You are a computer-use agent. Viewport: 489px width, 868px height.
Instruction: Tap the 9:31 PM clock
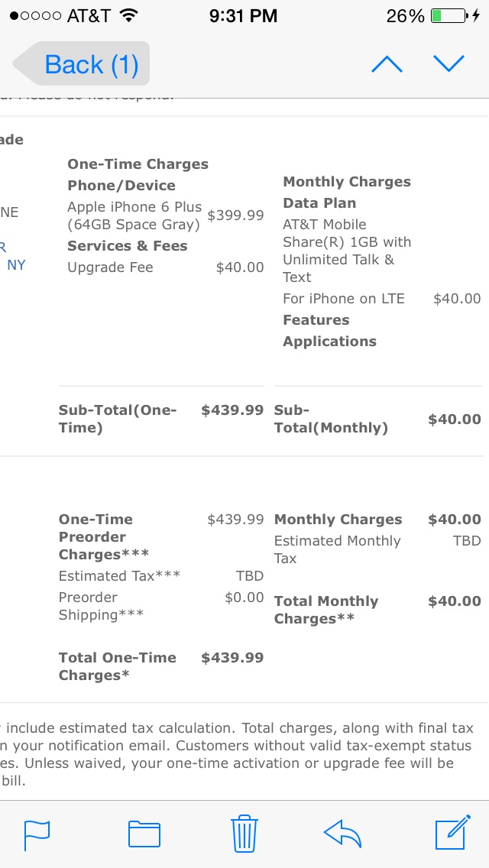click(x=243, y=15)
